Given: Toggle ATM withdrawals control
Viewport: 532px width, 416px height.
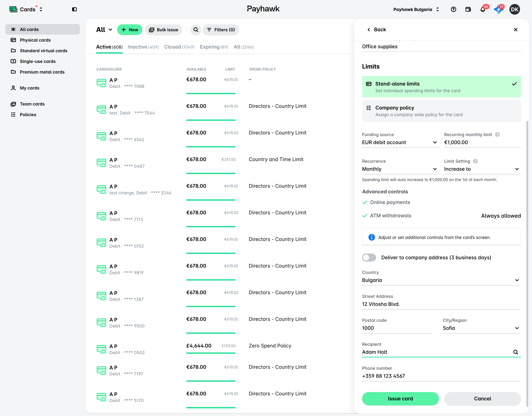Looking at the screenshot, I should [x=387, y=215].
